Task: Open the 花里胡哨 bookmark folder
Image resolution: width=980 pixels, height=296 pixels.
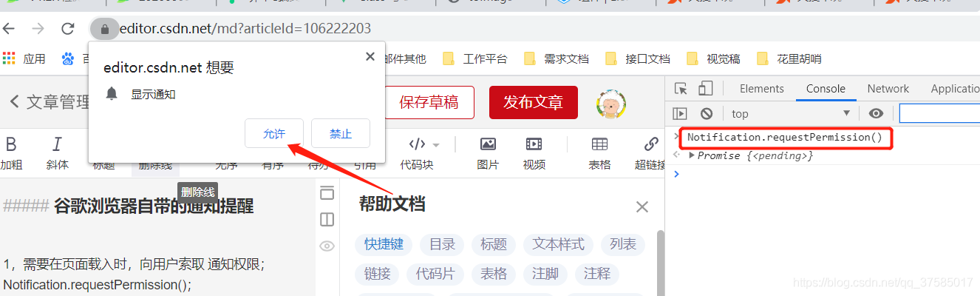Action: (x=789, y=58)
